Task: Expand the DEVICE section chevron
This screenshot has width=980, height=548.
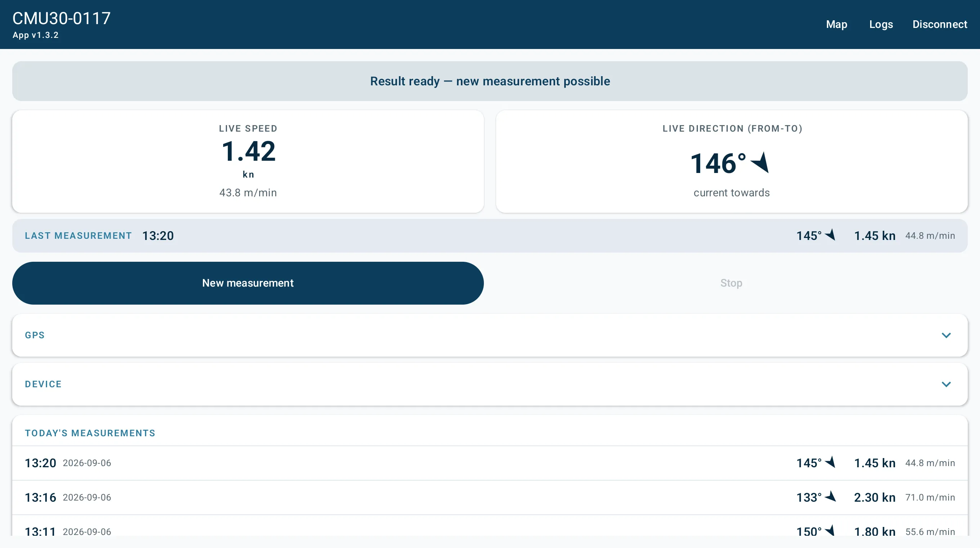Action: [946, 384]
